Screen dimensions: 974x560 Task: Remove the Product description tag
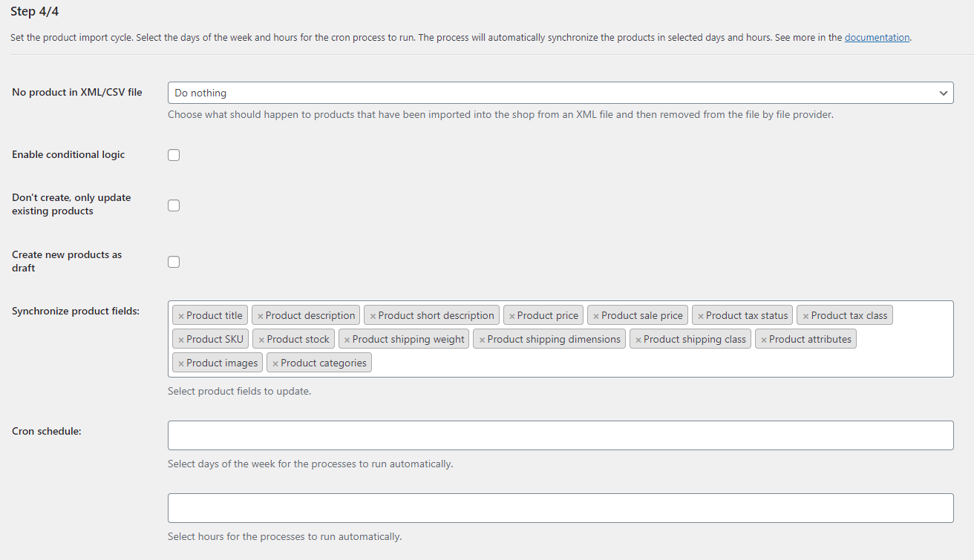tap(260, 316)
